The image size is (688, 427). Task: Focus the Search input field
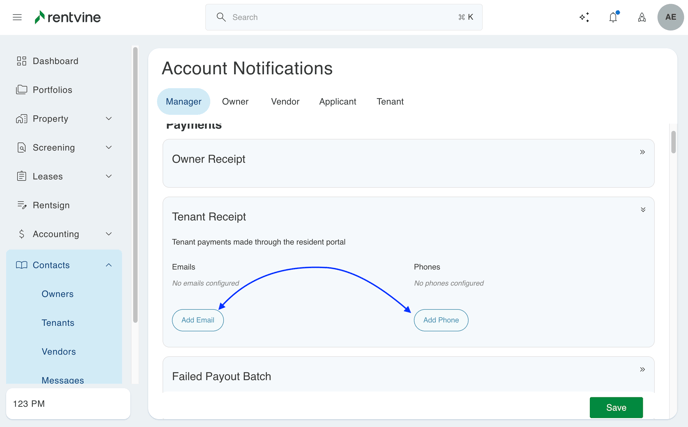(344, 17)
